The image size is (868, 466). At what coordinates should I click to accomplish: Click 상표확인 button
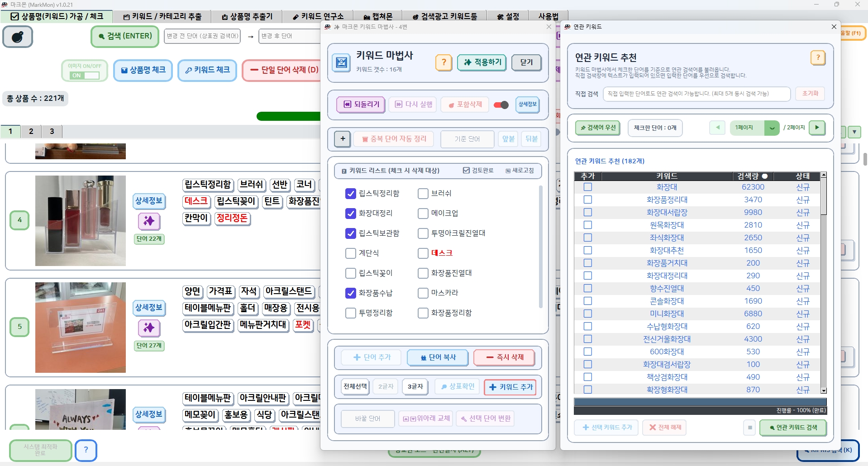[x=457, y=386]
